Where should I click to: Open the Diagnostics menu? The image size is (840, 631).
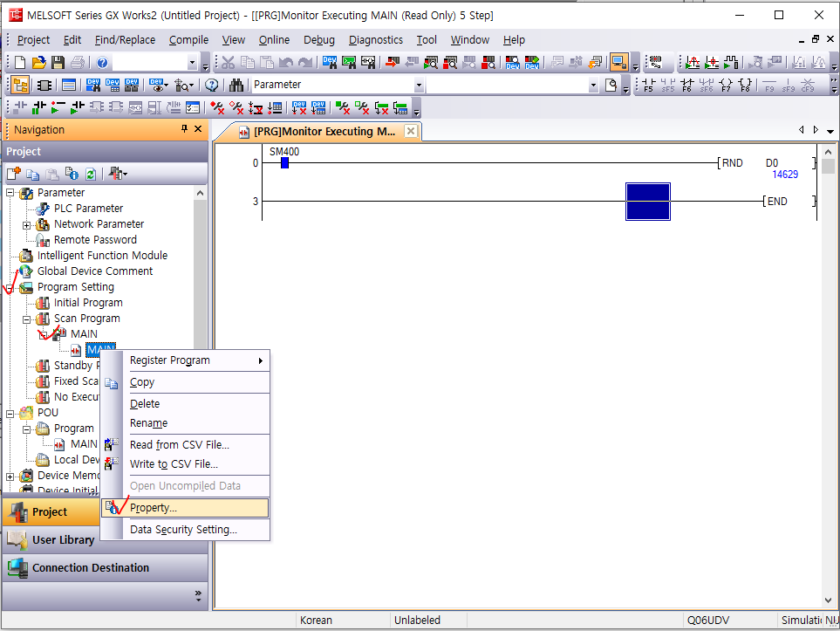376,39
